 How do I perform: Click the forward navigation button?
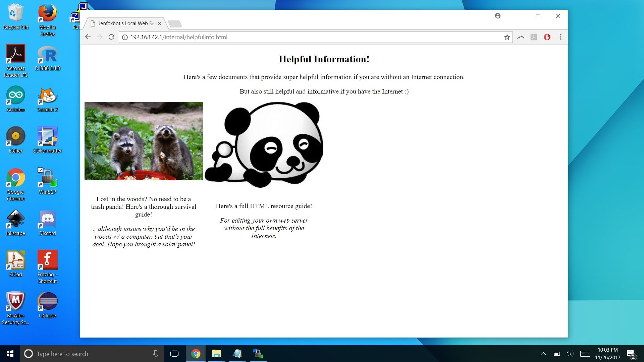click(x=100, y=37)
